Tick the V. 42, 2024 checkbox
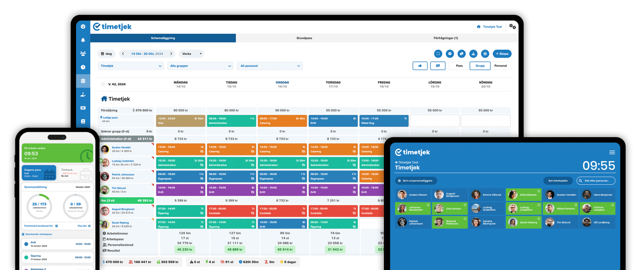This screenshot has height=270, width=644. pos(103,84)
